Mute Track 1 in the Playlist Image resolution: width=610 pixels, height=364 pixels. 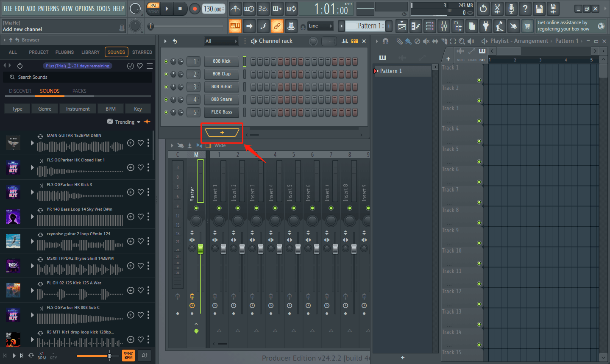click(479, 80)
